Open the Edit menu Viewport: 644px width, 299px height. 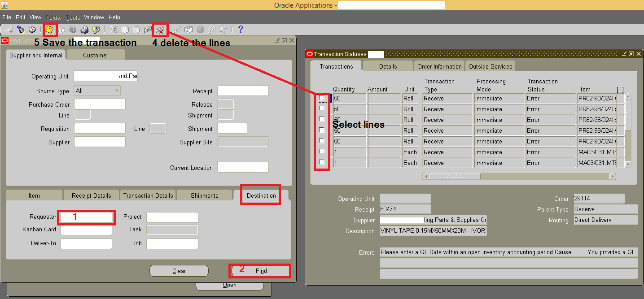[21, 17]
